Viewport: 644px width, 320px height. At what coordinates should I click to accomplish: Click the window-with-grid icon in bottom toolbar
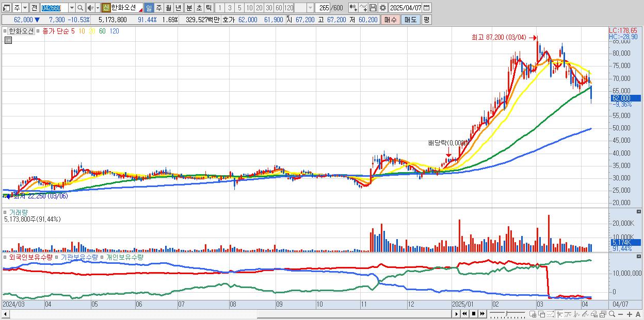(533, 314)
